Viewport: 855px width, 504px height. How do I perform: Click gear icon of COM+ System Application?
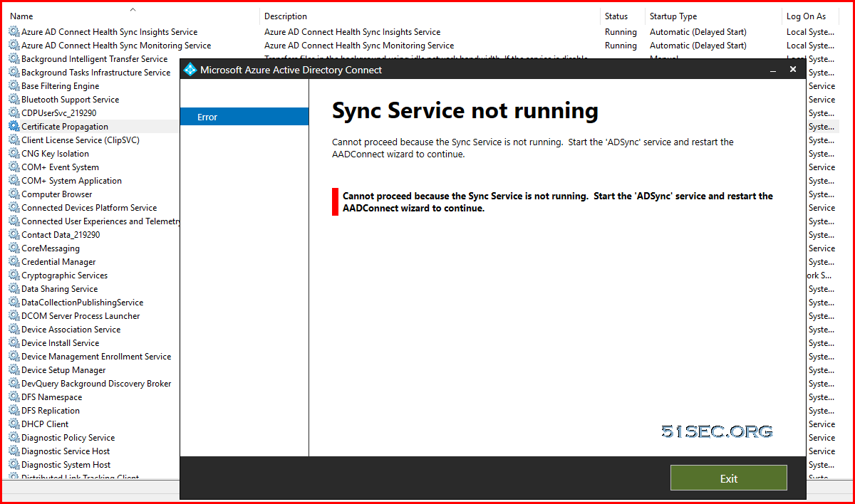[14, 181]
